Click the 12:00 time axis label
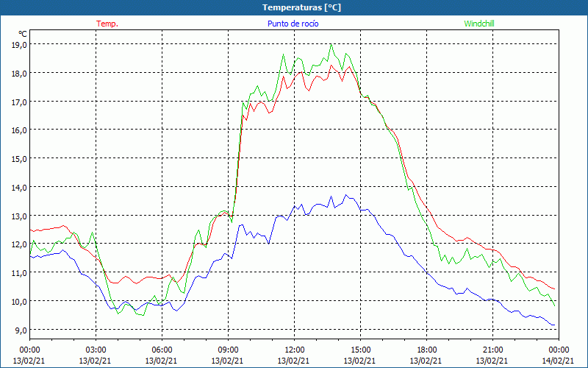This screenshot has height=368, width=588. coord(294,350)
